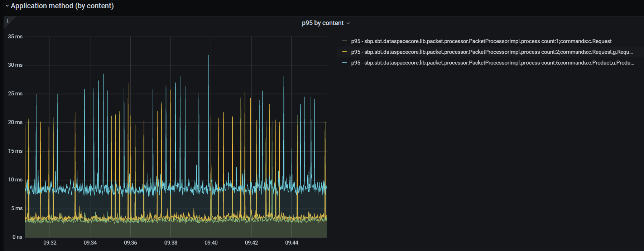Click cyan color line icon of count:6 series
Viewport: 644px width, 251px height.
tap(345, 63)
